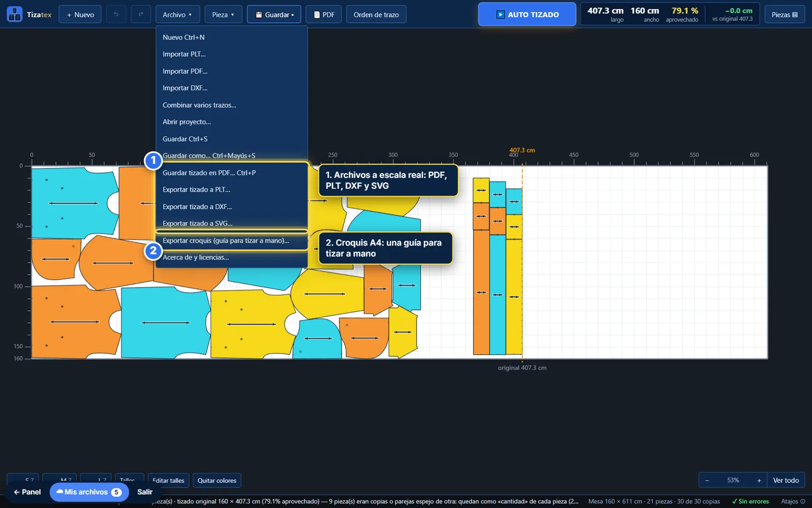The height and width of the screenshot is (508, 812).
Task: Open Acerca de y licencias...
Action: (232, 258)
